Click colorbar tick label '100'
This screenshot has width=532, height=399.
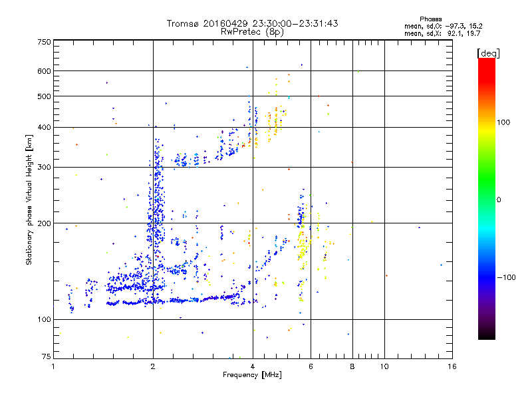503,122
